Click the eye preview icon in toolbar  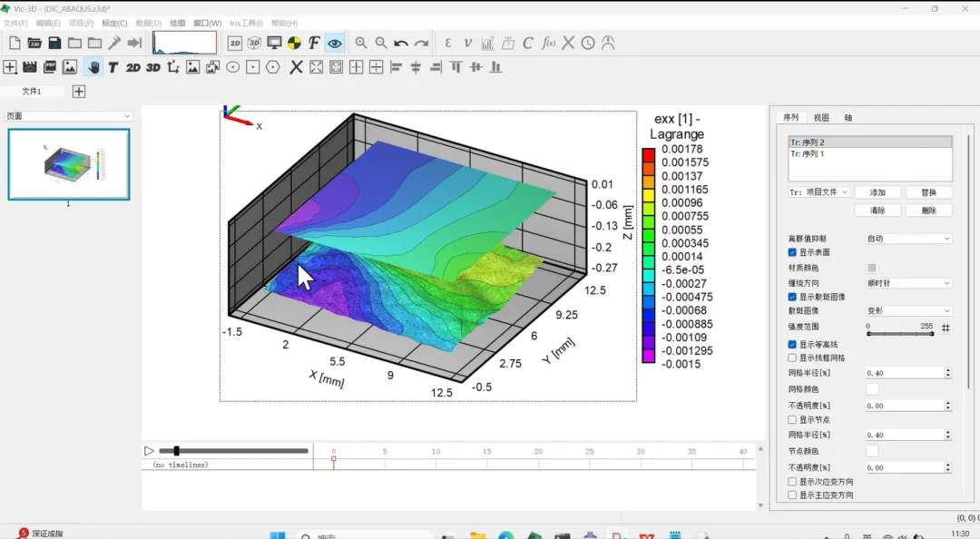pyautogui.click(x=335, y=43)
